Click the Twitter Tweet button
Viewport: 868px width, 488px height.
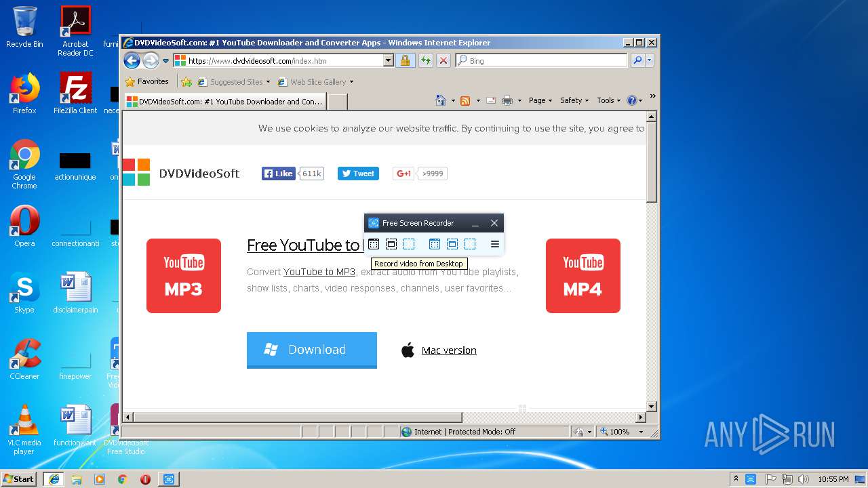[x=358, y=174]
